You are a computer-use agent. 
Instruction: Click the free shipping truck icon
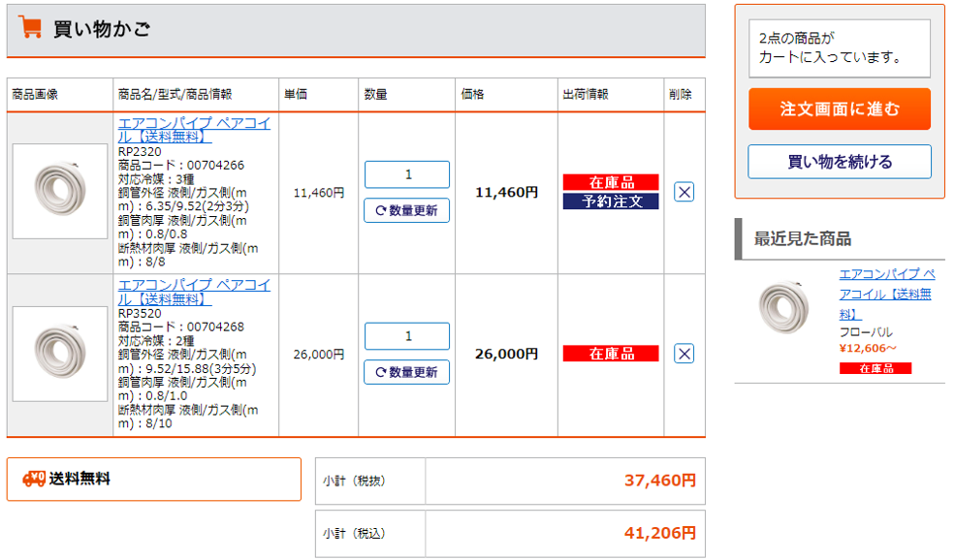coord(34,479)
